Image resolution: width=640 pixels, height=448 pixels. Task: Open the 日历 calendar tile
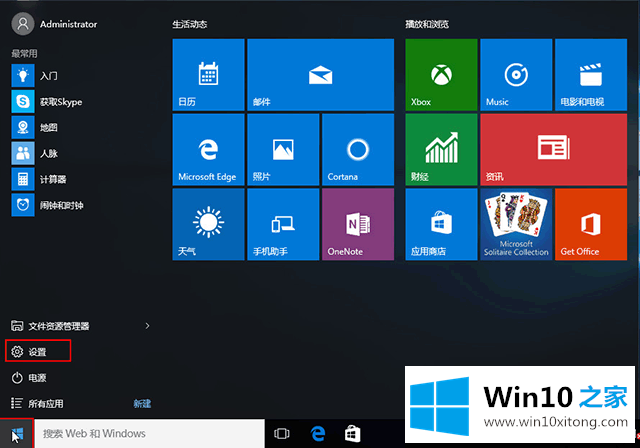tap(208, 75)
